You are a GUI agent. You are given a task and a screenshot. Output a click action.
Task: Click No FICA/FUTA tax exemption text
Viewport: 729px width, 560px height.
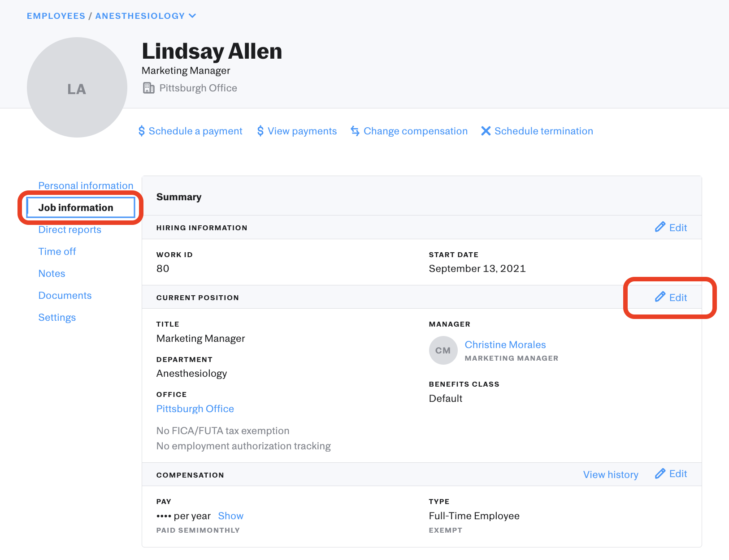tap(223, 431)
